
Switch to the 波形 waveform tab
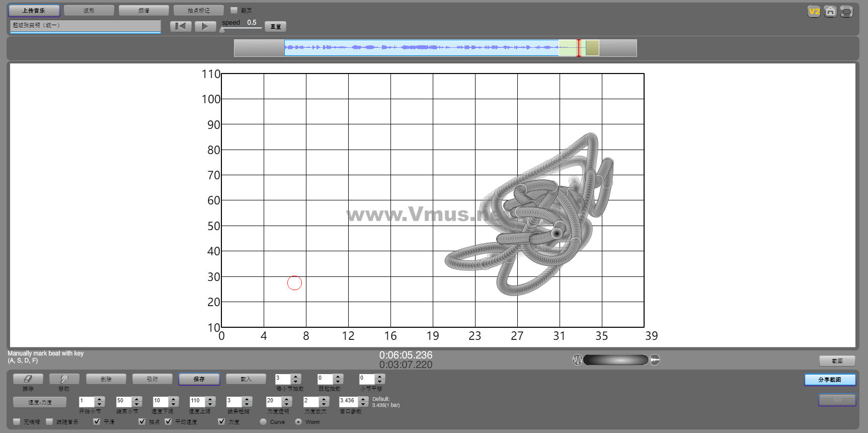89,11
